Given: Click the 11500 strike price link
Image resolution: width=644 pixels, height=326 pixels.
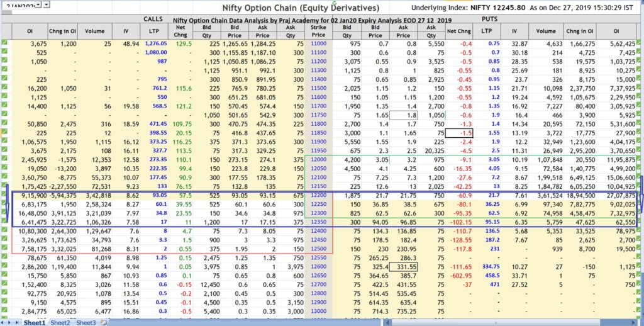Looking at the screenshot, I should [319, 89].
